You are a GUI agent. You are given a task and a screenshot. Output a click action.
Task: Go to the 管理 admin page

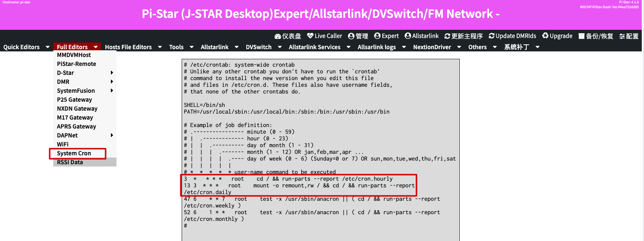coord(358,36)
